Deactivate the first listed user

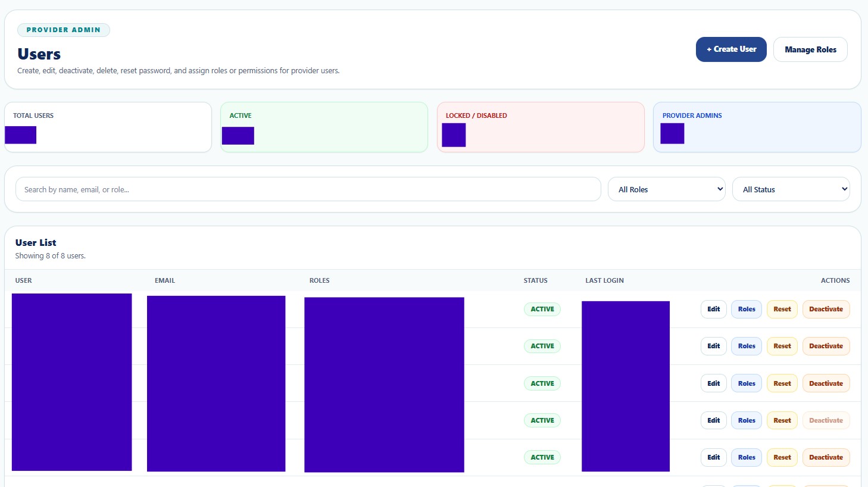[x=826, y=309]
